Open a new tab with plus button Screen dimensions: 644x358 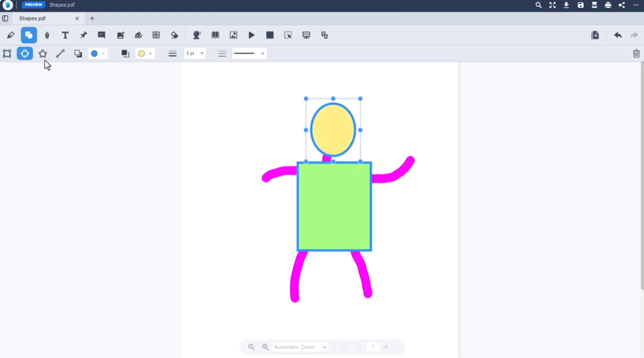pos(92,18)
